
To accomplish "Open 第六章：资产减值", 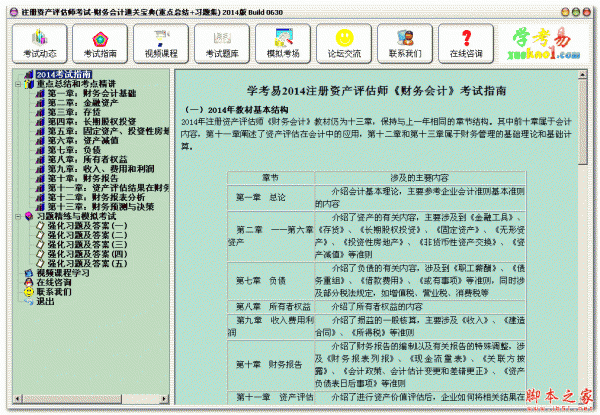I will 83,141.
